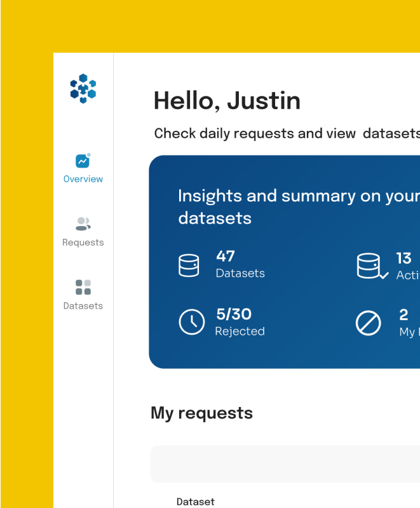Click the clock icon beside 5/30 Rejected
The width and height of the screenshot is (420, 508).
(191, 322)
